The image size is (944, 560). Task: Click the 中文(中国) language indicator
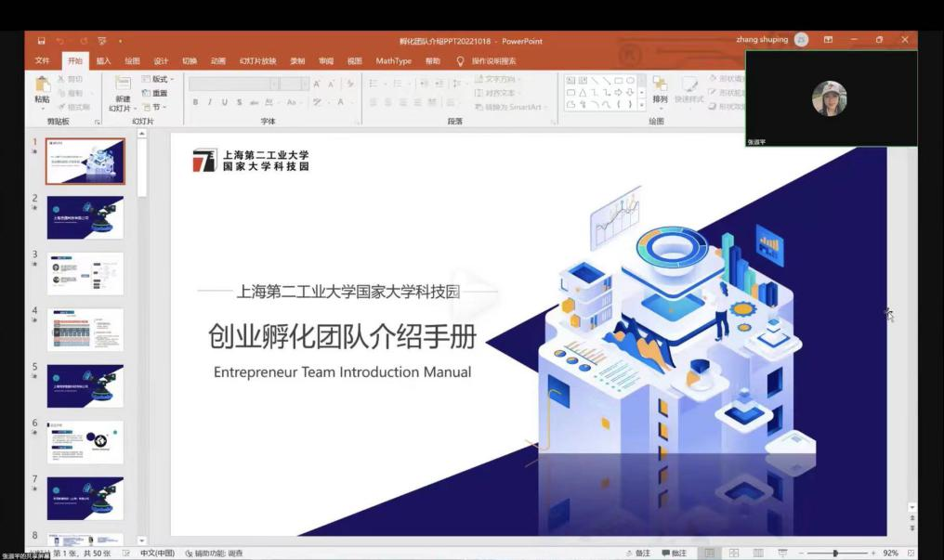pos(157,553)
